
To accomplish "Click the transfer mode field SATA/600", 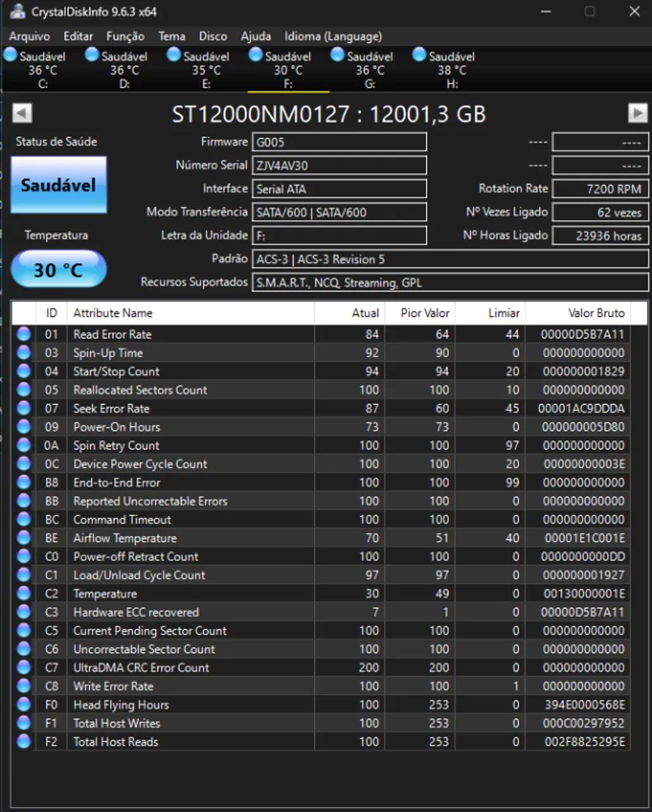I will tap(339, 213).
